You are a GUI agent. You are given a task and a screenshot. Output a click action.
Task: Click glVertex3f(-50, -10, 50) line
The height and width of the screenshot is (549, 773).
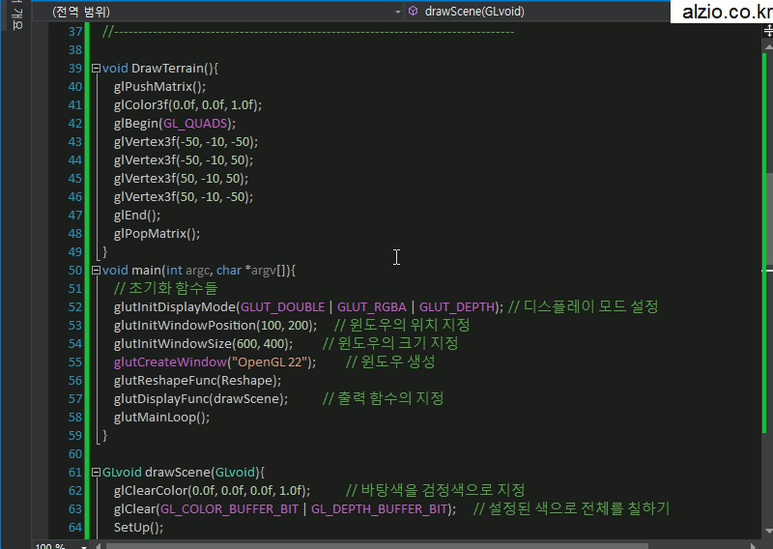coord(183,160)
